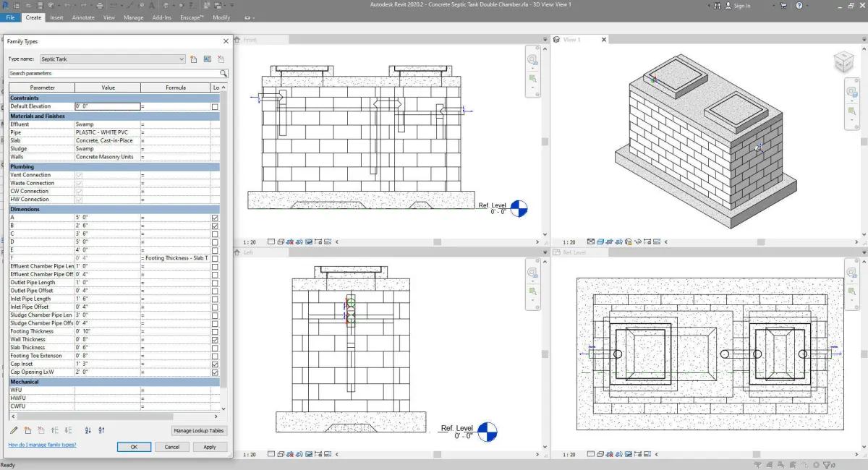Click the Default Elevation value field

tap(107, 106)
